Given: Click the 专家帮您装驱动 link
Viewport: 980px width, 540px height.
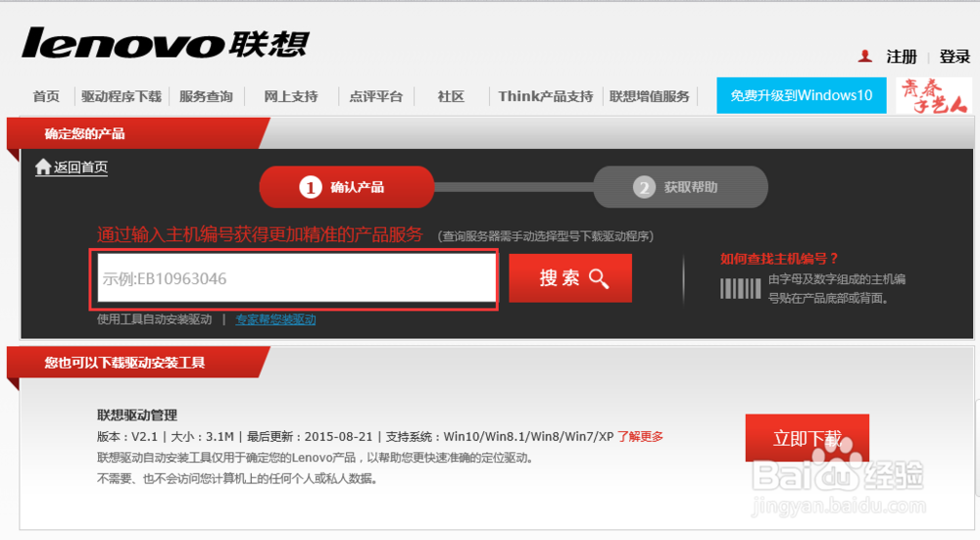Looking at the screenshot, I should [275, 319].
